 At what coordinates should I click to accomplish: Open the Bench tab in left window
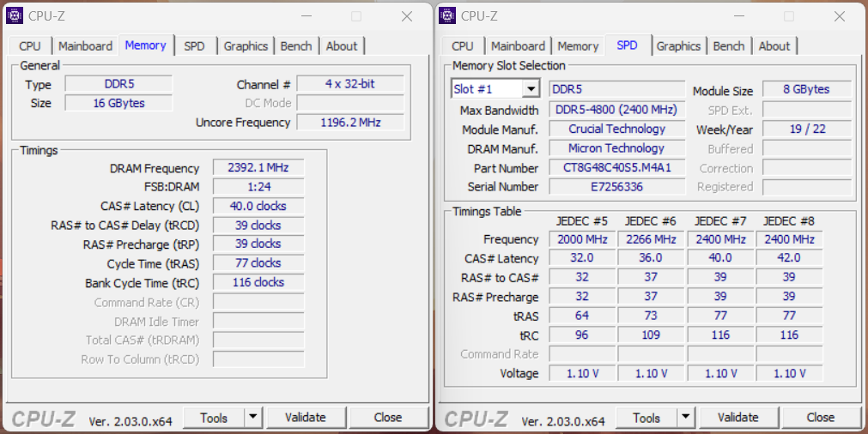coord(296,46)
